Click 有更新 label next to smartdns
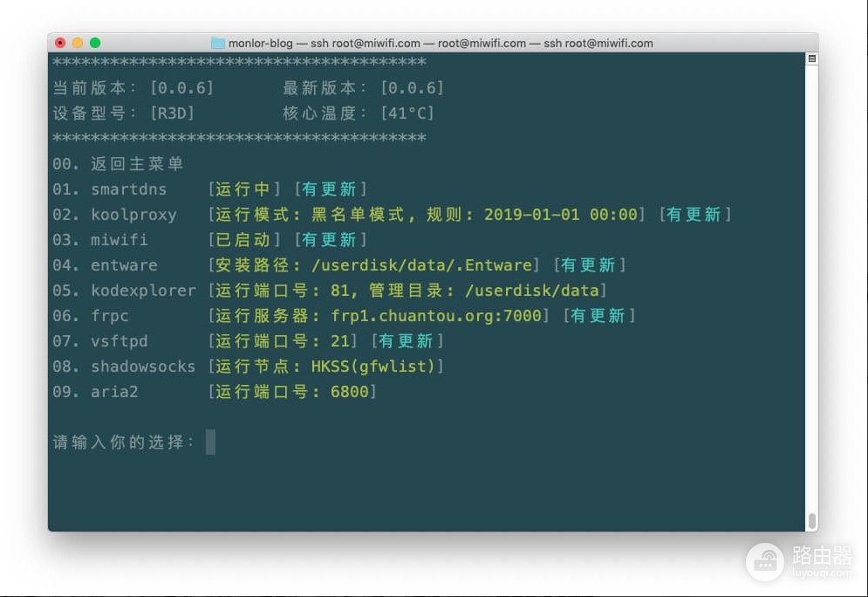The image size is (868, 597). pyautogui.click(x=330, y=189)
